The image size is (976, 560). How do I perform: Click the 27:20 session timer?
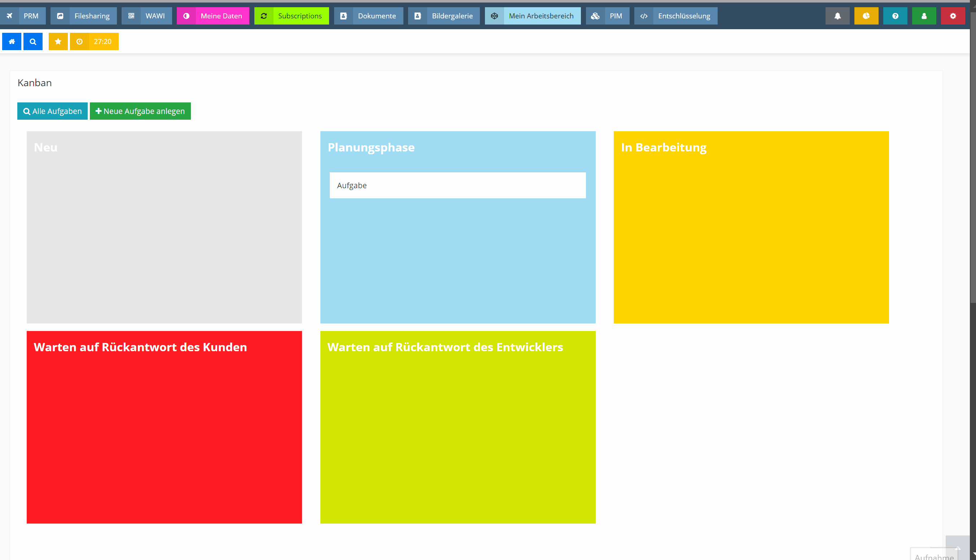click(x=94, y=41)
